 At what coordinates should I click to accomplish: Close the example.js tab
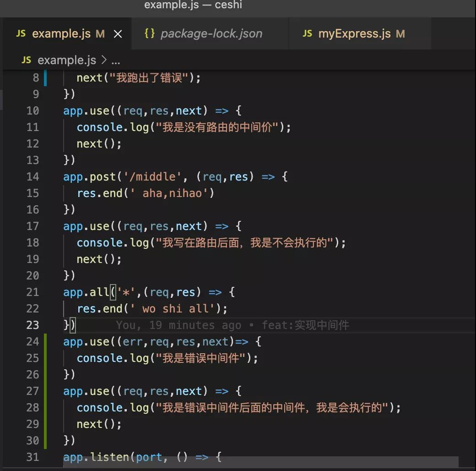point(118,34)
